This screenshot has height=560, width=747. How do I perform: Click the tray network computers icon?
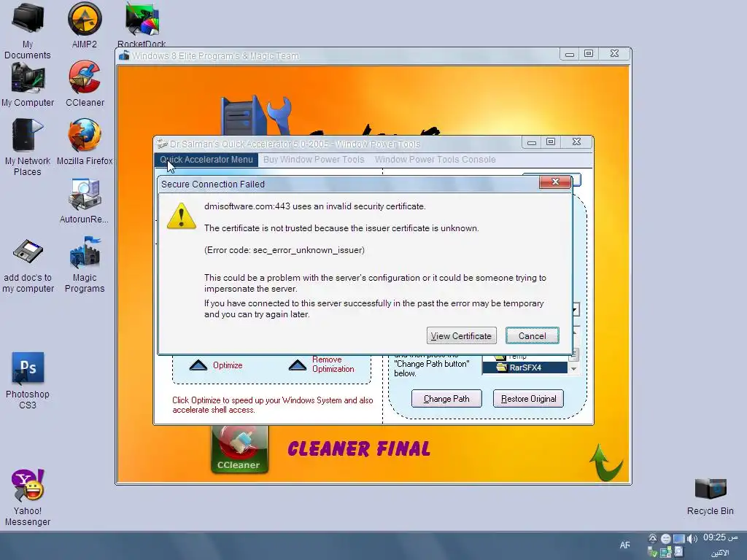[666, 553]
